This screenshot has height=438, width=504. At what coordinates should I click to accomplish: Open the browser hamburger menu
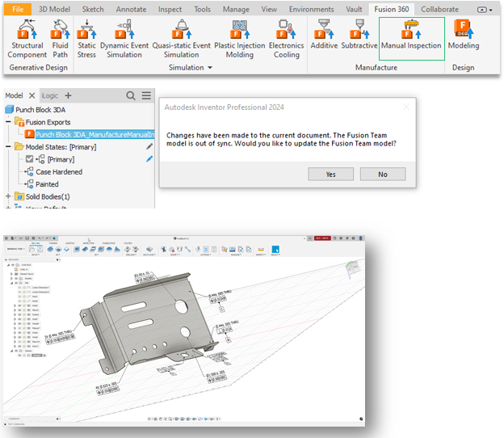(x=146, y=95)
